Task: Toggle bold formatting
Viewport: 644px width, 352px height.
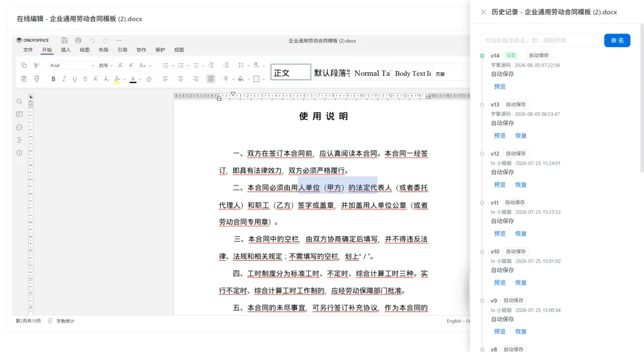Action: point(53,79)
